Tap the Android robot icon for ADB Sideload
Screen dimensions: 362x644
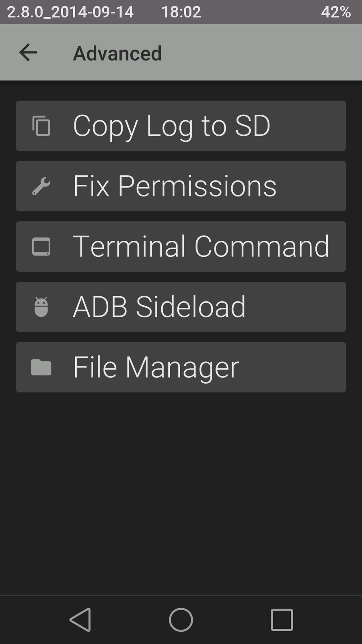pos(41,307)
